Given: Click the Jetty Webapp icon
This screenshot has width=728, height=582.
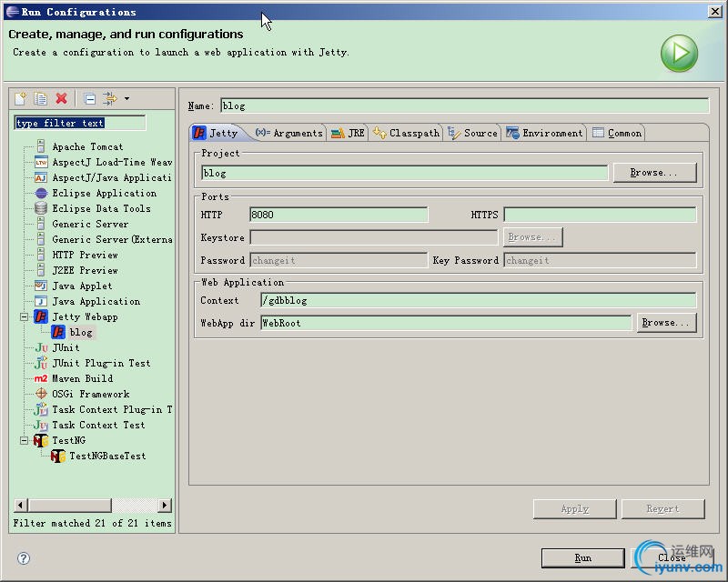Looking at the screenshot, I should (x=41, y=316).
